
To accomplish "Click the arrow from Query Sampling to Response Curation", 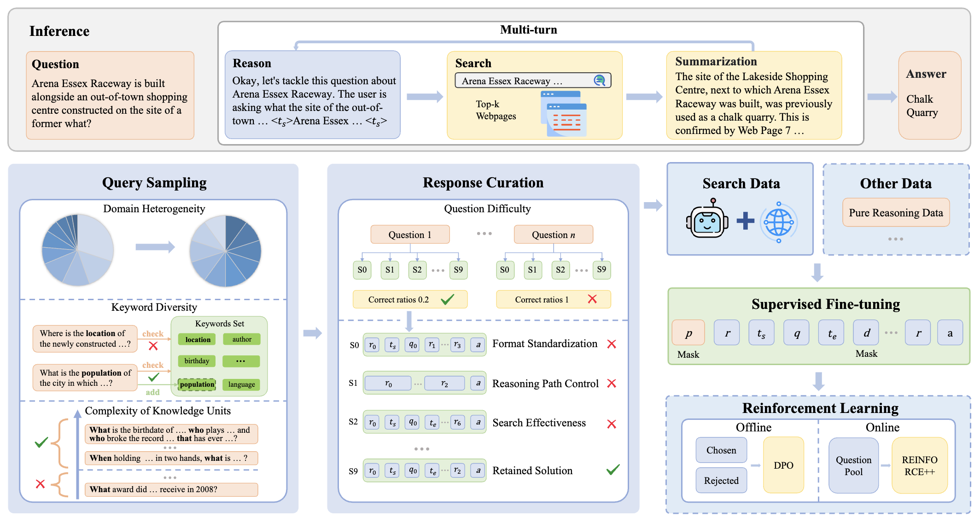I will (x=313, y=333).
